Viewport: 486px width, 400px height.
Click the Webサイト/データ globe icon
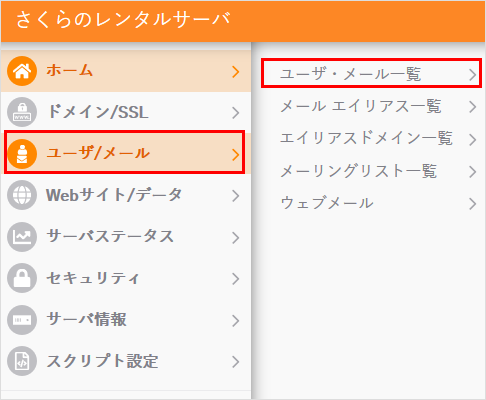pos(22,195)
